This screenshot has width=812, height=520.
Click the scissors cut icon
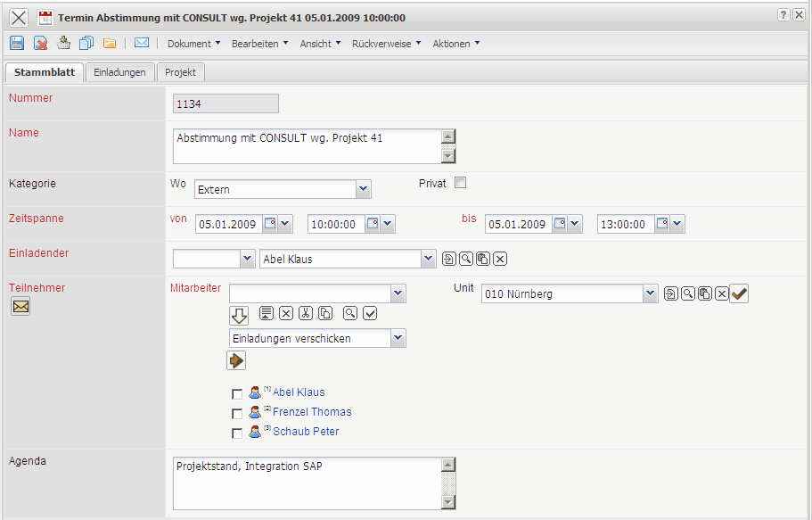306,313
